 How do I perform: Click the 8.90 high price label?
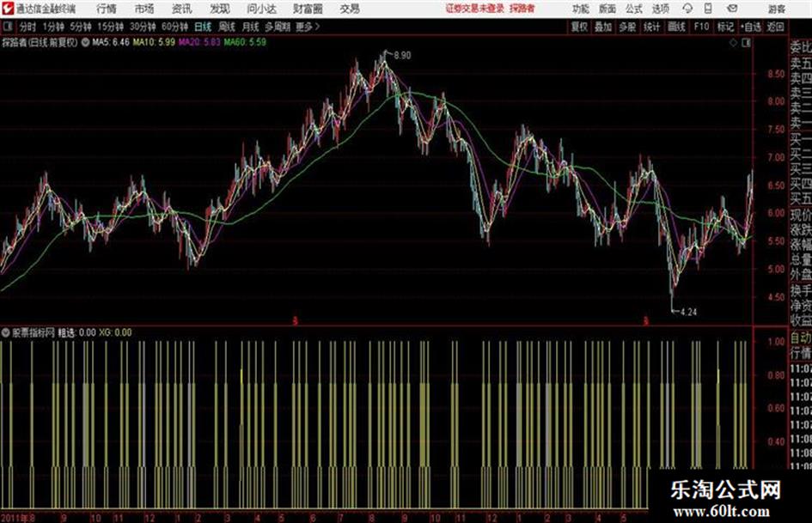click(402, 56)
